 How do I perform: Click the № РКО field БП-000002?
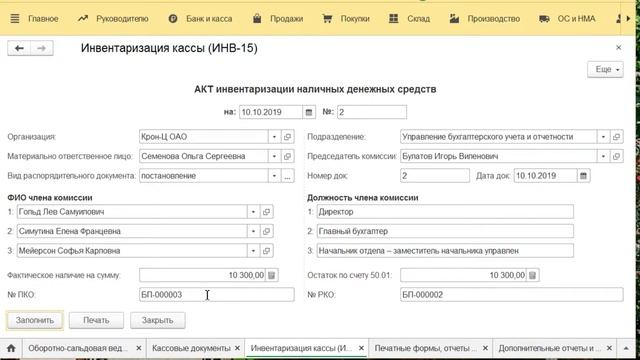(x=511, y=295)
